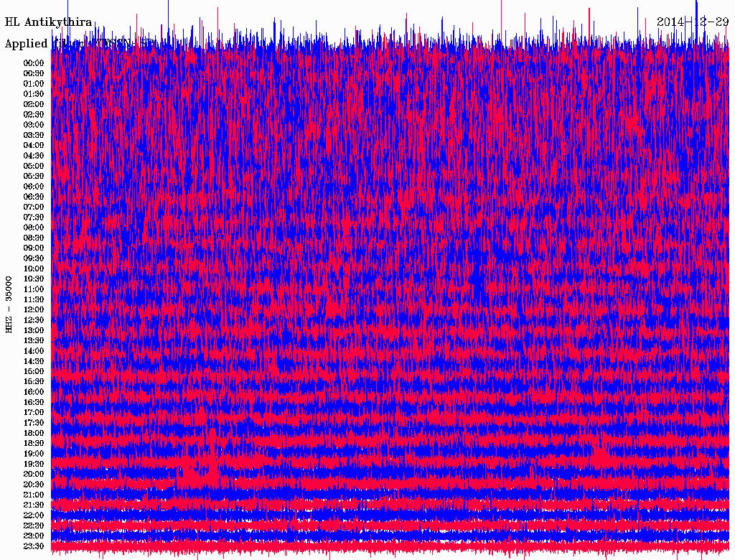The image size is (735, 560).
Task: Click the 07:30 time label
Action: (x=34, y=217)
